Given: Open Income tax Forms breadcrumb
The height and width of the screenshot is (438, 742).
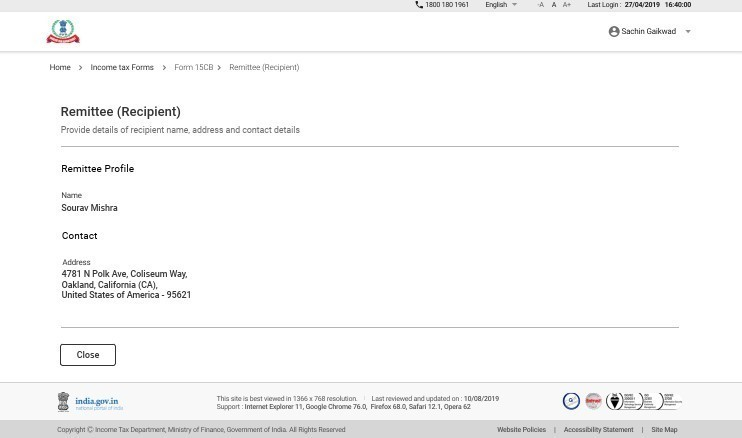Looking at the screenshot, I should 122,67.
